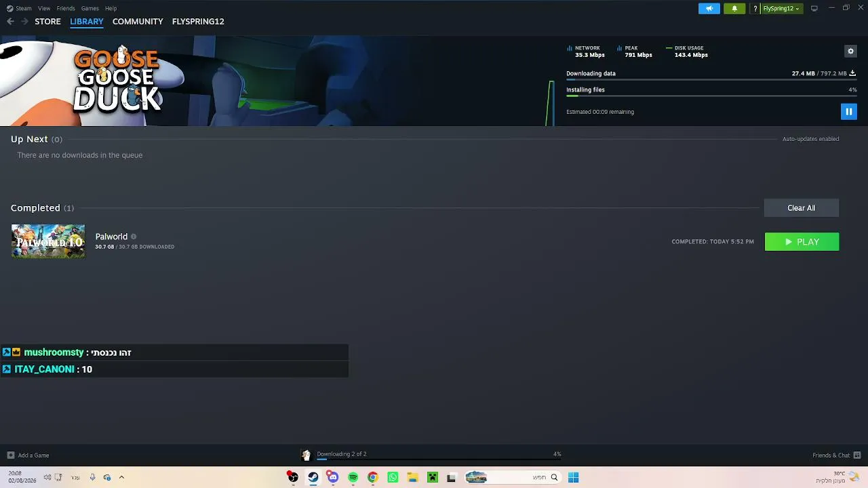Open File Explorer from the taskbar

(412, 477)
